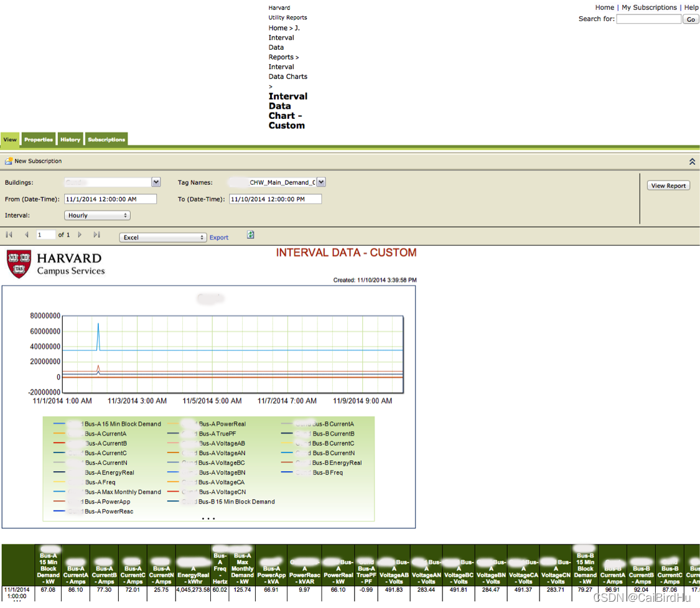Click the current page number field
This screenshot has width=700, height=608.
point(45,235)
